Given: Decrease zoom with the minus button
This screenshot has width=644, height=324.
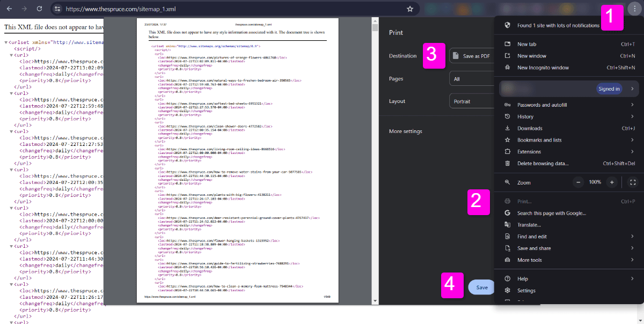Looking at the screenshot, I should point(579,182).
